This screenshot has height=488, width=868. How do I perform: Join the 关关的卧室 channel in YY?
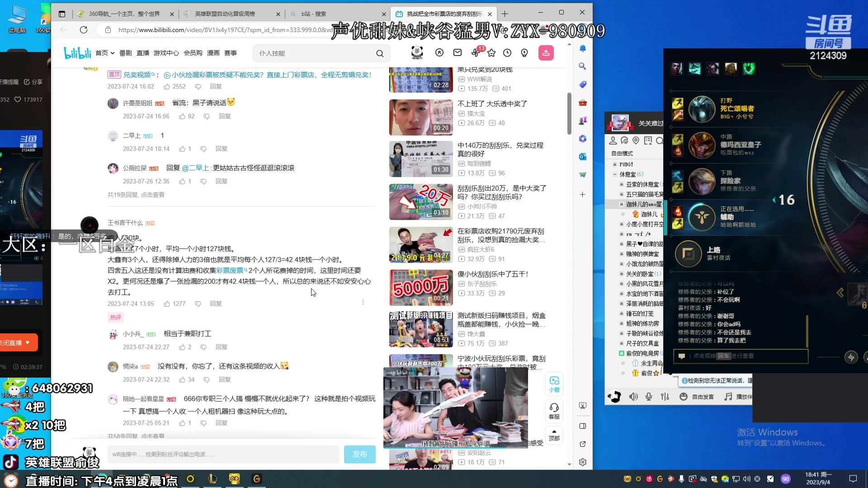[x=640, y=274]
